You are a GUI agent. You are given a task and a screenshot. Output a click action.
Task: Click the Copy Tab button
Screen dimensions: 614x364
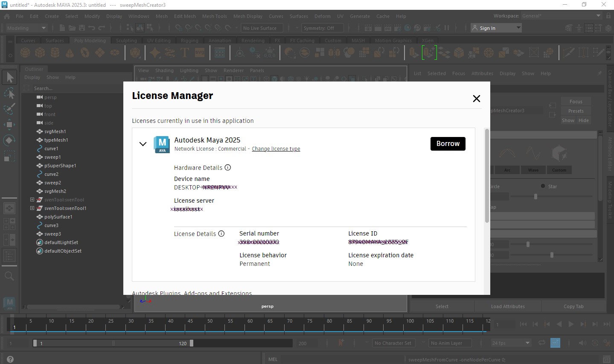573,306
